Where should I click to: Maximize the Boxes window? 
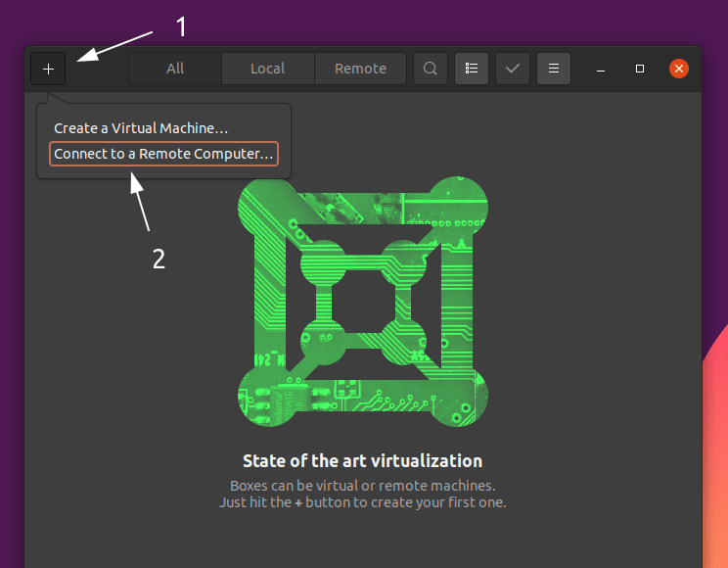pyautogui.click(x=640, y=69)
